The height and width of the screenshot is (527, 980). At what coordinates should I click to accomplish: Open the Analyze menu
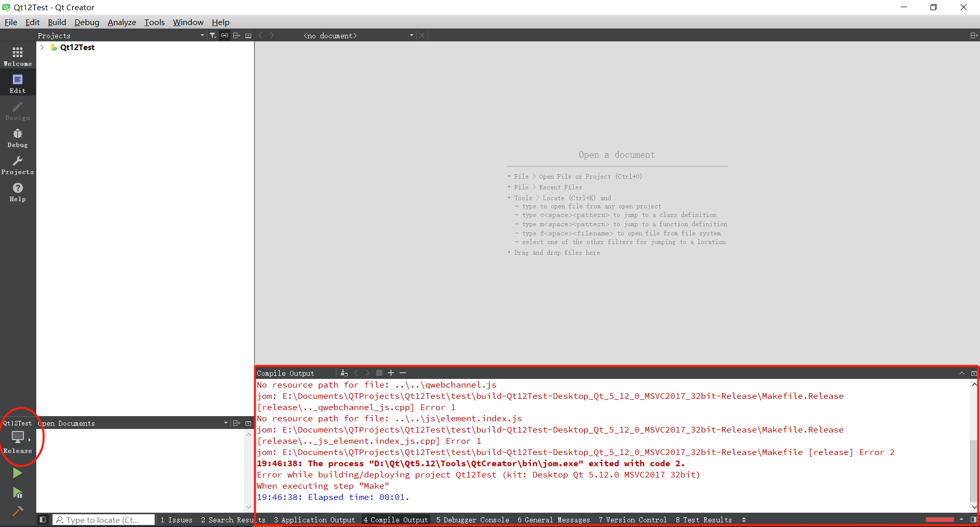122,22
